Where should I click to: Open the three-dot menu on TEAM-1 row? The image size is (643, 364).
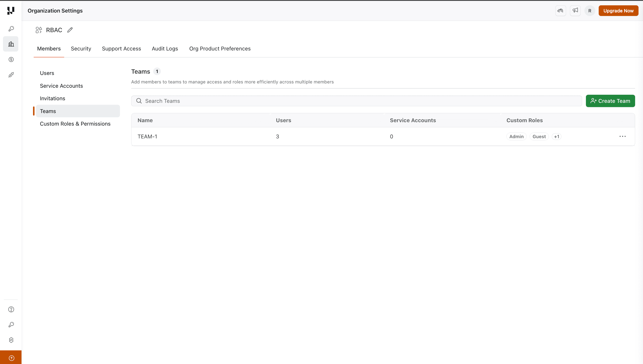pos(623,136)
